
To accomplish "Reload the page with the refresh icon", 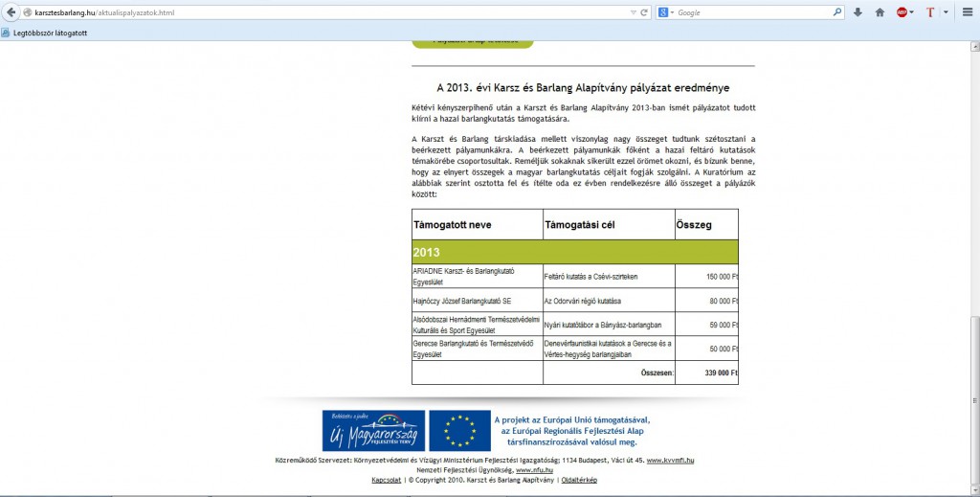I will 646,12.
